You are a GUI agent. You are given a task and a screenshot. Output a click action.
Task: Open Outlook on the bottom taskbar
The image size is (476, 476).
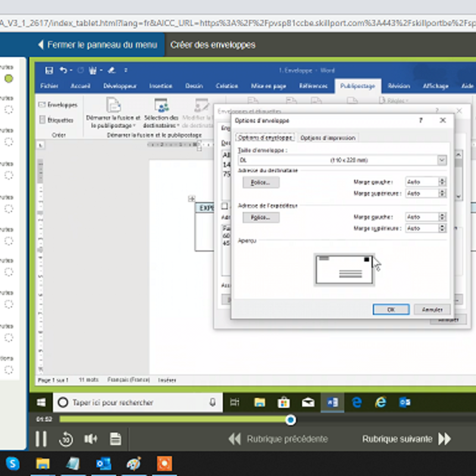point(104,464)
